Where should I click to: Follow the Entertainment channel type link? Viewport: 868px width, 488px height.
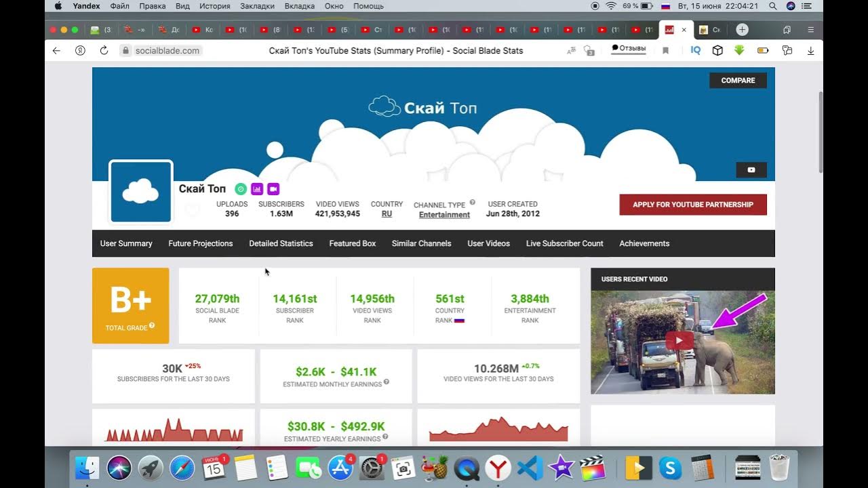tap(444, 215)
